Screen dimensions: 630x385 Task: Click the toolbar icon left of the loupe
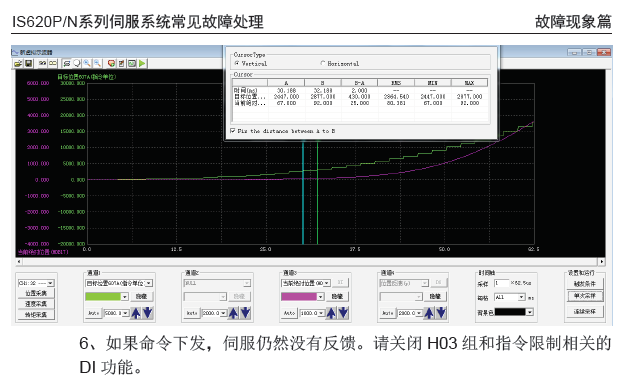66,63
